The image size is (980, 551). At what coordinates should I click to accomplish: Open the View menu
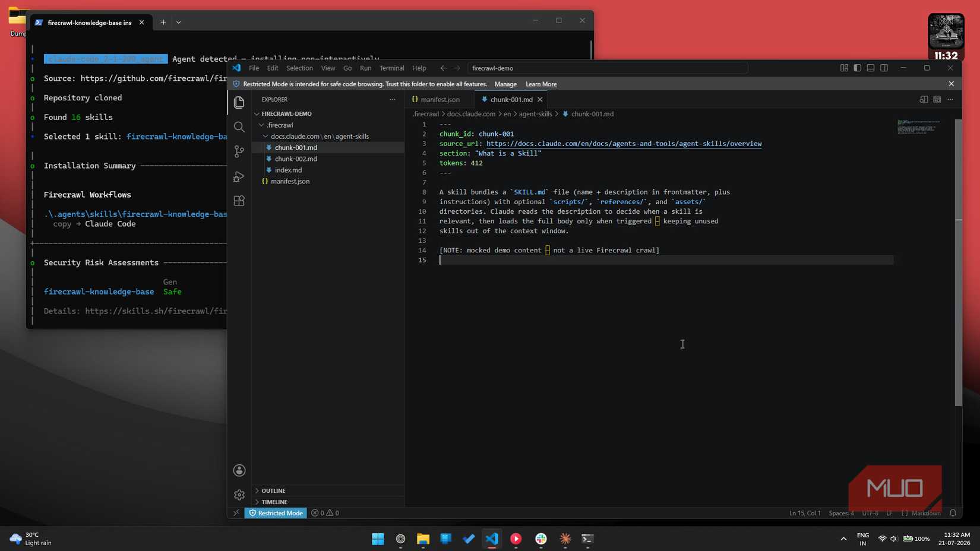328,68
